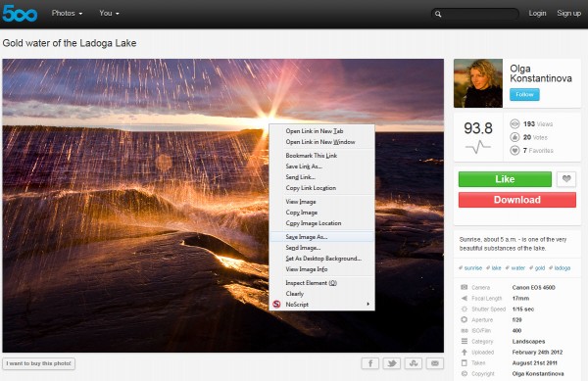Share photo via StumbleUpon icon
Image resolution: width=588 pixels, height=381 pixels.
[414, 363]
